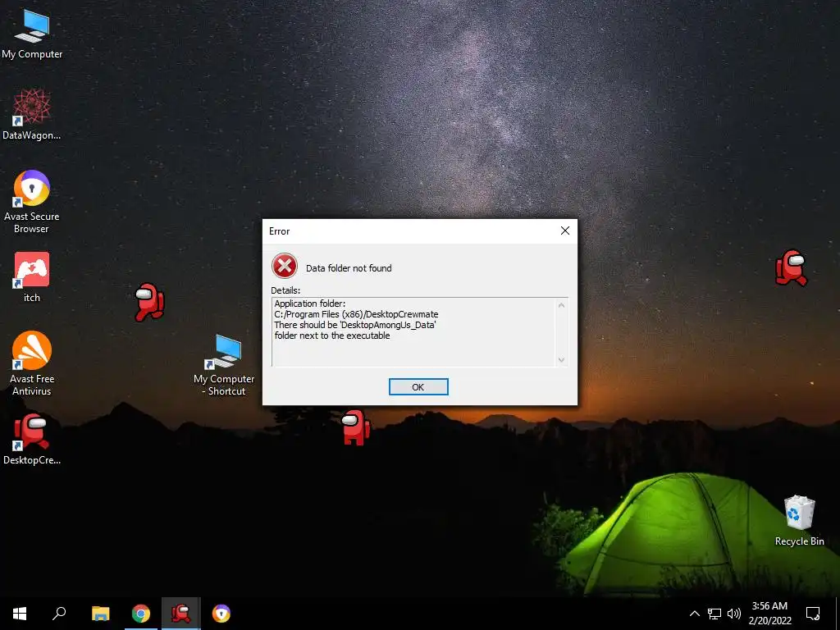
Task: Select the Recycle Bin icon
Action: [799, 520]
